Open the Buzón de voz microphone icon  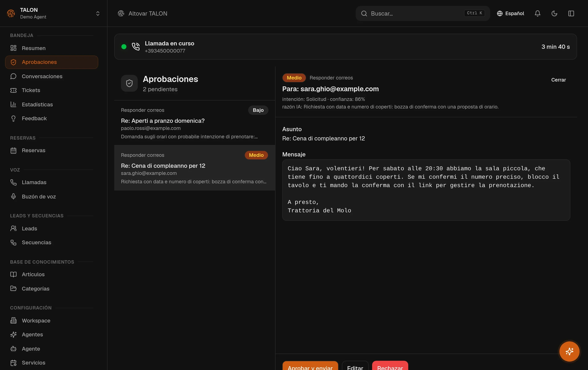coord(13,197)
